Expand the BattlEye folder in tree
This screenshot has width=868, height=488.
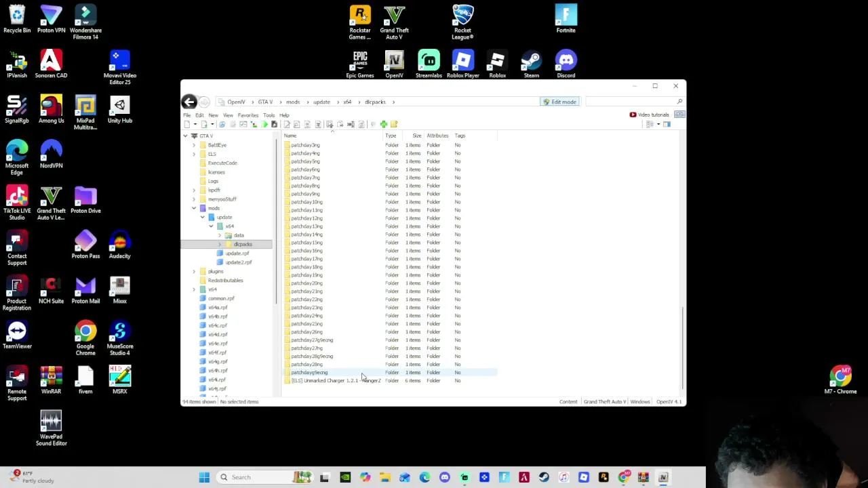coord(194,145)
